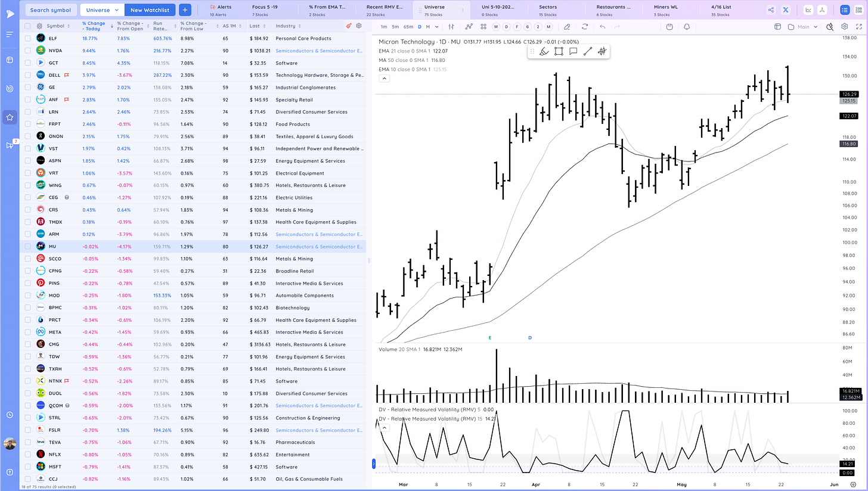Open the favorites star icon in left sidebar
The width and height of the screenshot is (868, 491).
(10, 117)
